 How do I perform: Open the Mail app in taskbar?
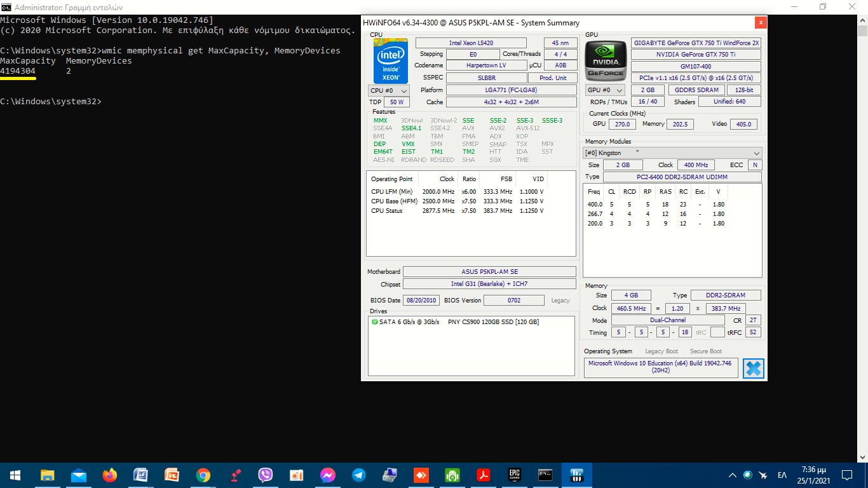pos(78,475)
